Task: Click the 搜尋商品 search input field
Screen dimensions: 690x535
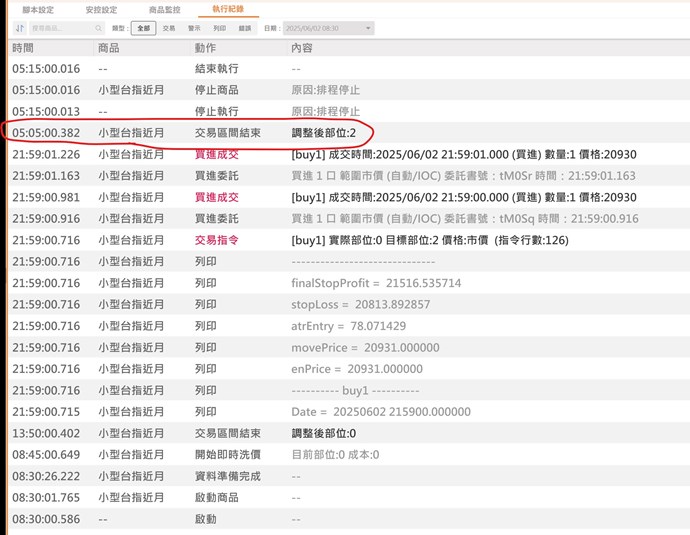Action: pyautogui.click(x=60, y=29)
